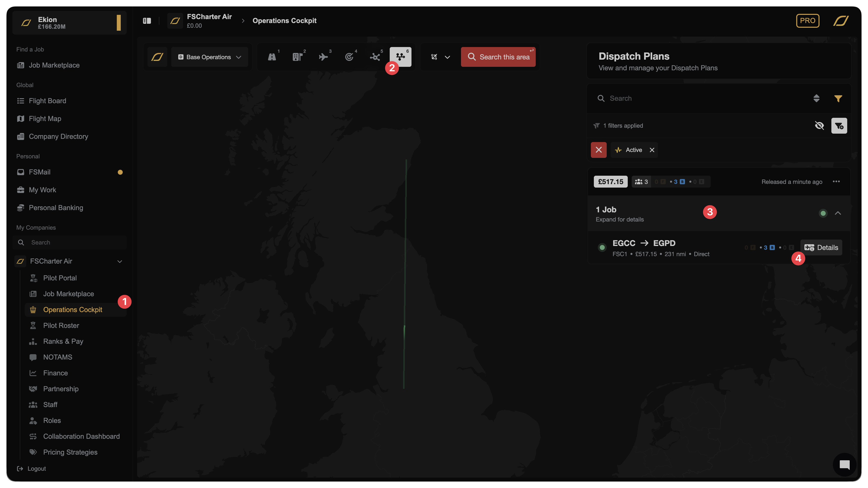This screenshot has height=488, width=868.
Task: Toggle the sidebar panel layout icon
Action: click(x=147, y=21)
